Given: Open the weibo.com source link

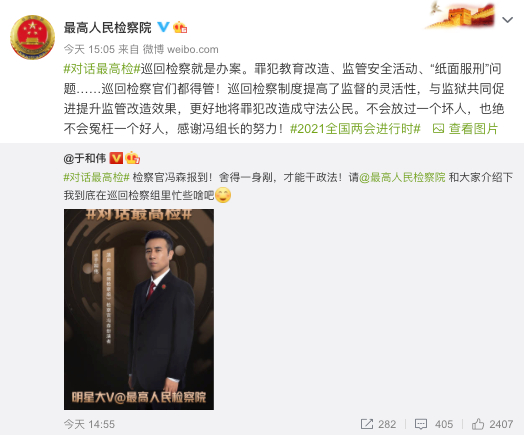Looking at the screenshot, I should pos(192,49).
